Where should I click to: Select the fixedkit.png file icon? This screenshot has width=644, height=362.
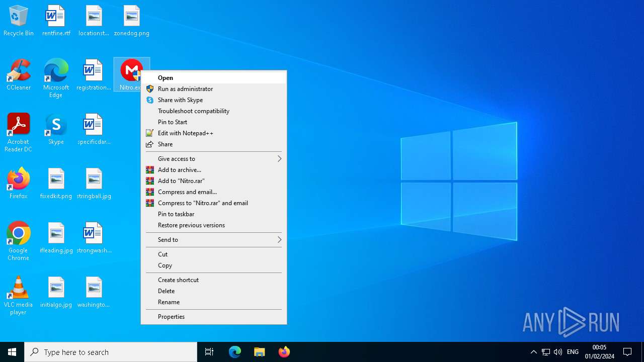(56, 184)
